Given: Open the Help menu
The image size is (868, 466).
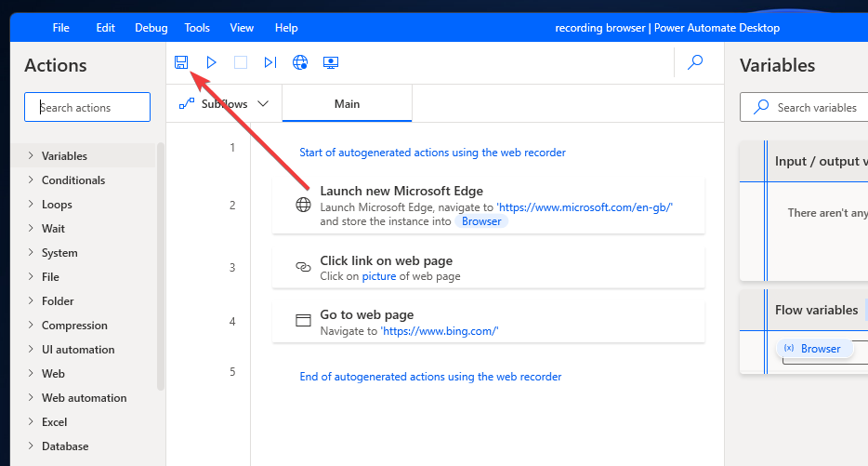Looking at the screenshot, I should tap(286, 28).
